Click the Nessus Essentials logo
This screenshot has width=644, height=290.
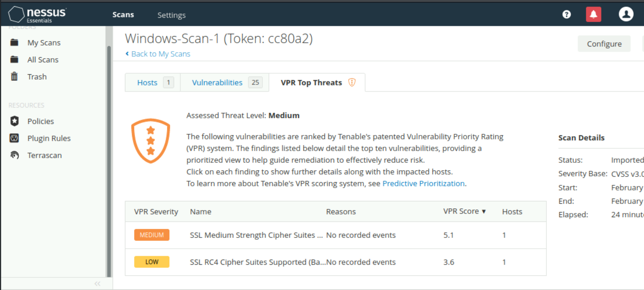coord(37,15)
